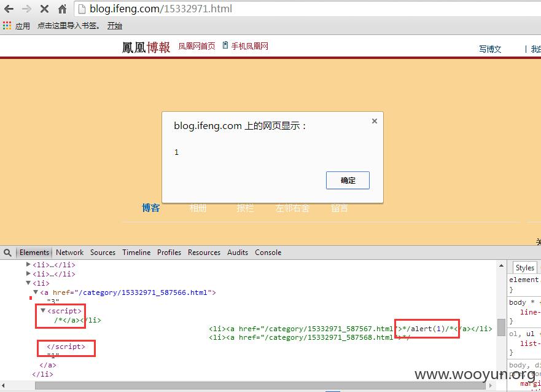Select the closing </a> tag row
541x392 pixels.
(x=48, y=365)
